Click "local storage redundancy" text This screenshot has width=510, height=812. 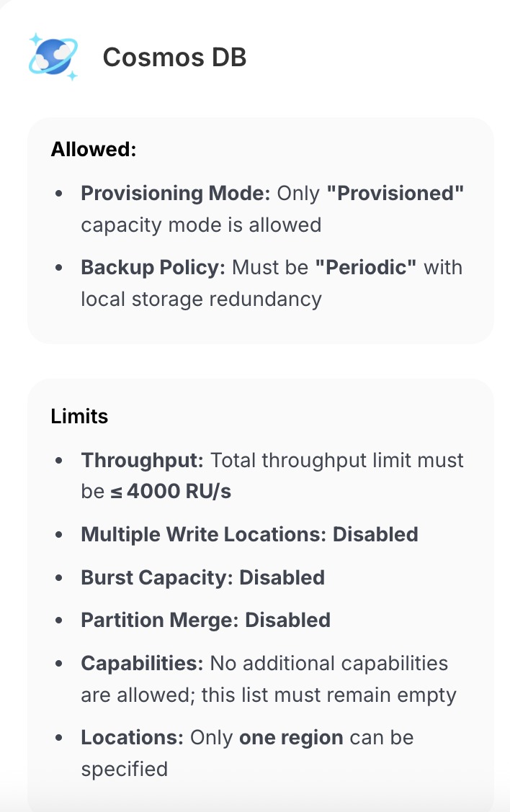(201, 298)
